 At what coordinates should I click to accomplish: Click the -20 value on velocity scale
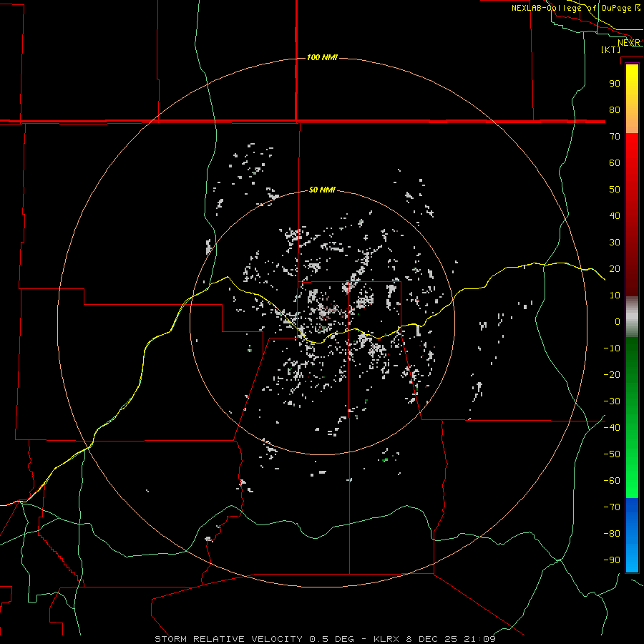[612, 374]
